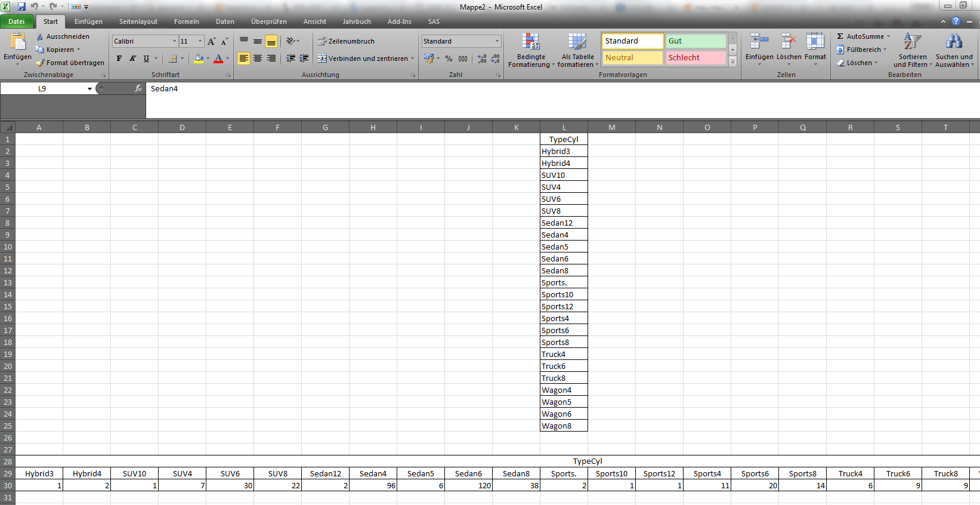Screen dimensions: 980x505
Task: Click Zeilenumbruch wrap text
Action: (x=346, y=41)
